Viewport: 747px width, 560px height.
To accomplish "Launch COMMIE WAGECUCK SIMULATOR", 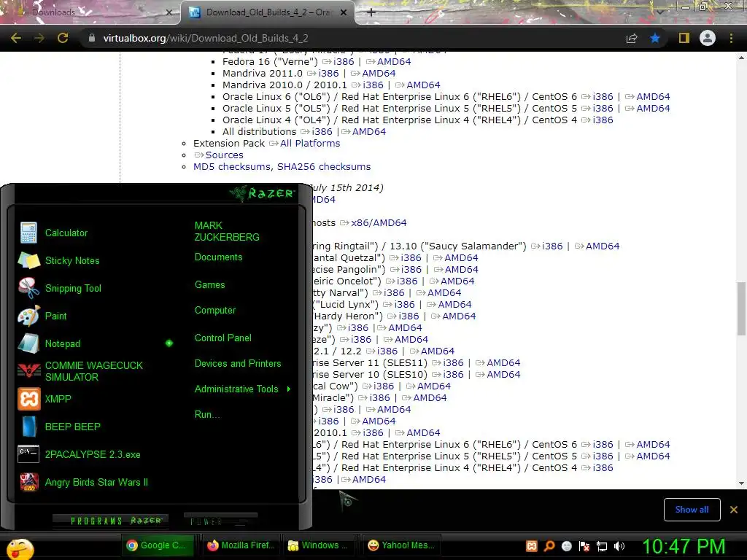I will (81, 371).
